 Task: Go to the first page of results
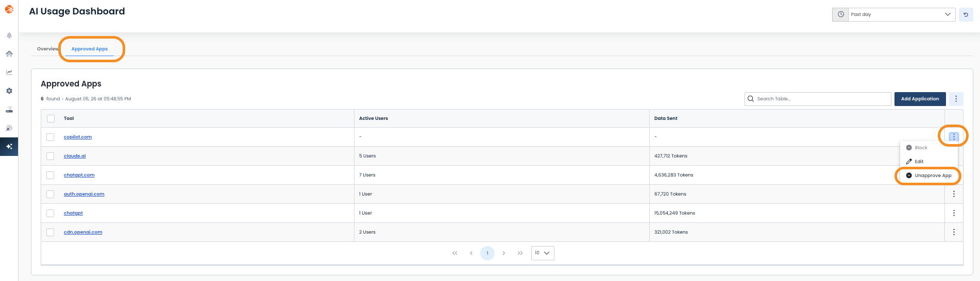point(455,253)
